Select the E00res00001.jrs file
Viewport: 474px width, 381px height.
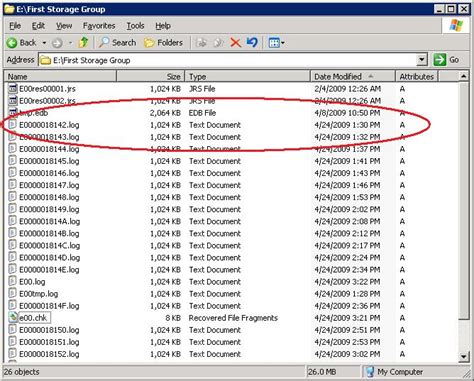click(x=47, y=89)
